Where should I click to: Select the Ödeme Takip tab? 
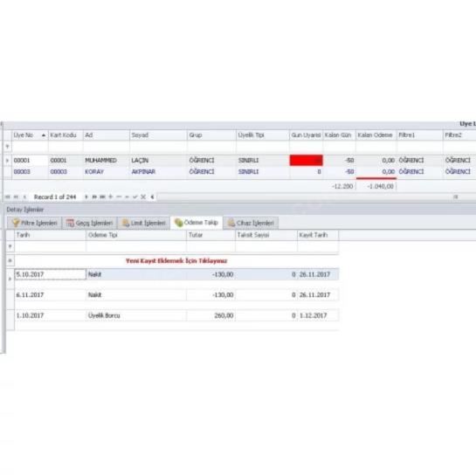point(197,223)
